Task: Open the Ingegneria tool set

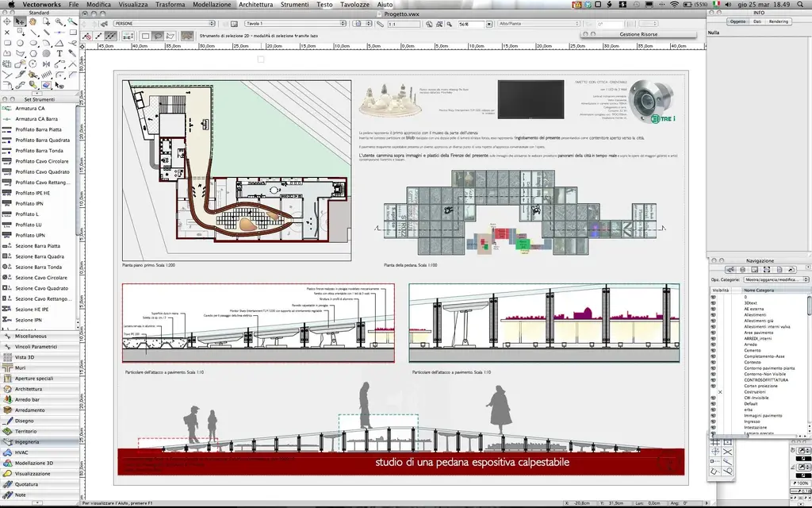Action: pyautogui.click(x=40, y=442)
